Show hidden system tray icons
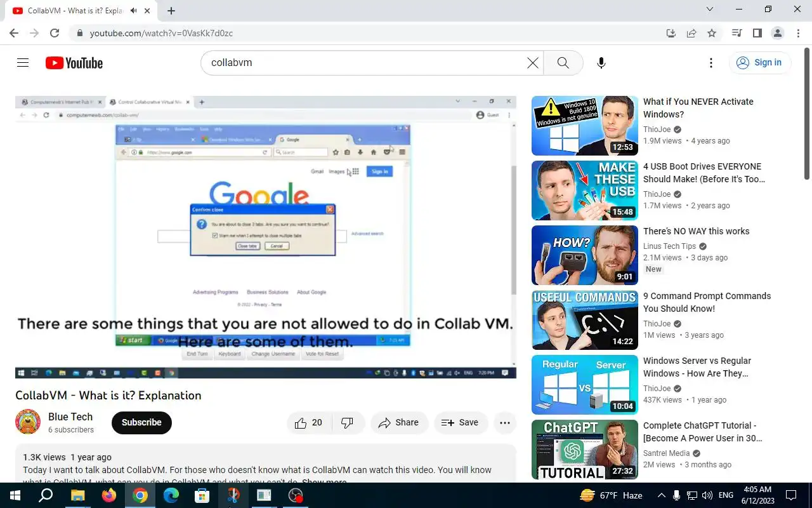Image resolution: width=812 pixels, height=508 pixels. click(x=661, y=495)
